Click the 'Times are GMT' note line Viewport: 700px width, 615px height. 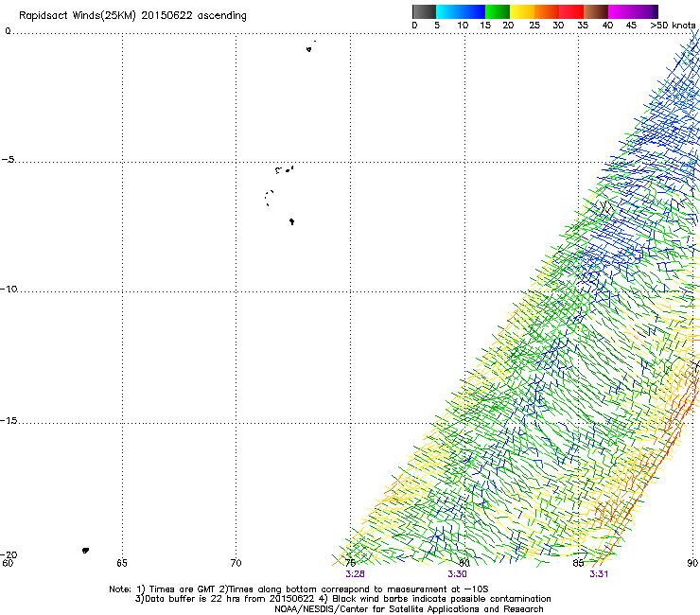(298, 589)
